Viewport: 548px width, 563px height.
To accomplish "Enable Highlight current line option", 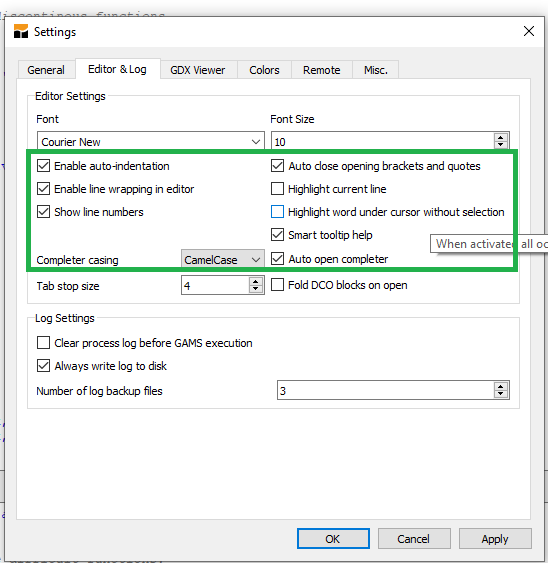I will click(277, 189).
